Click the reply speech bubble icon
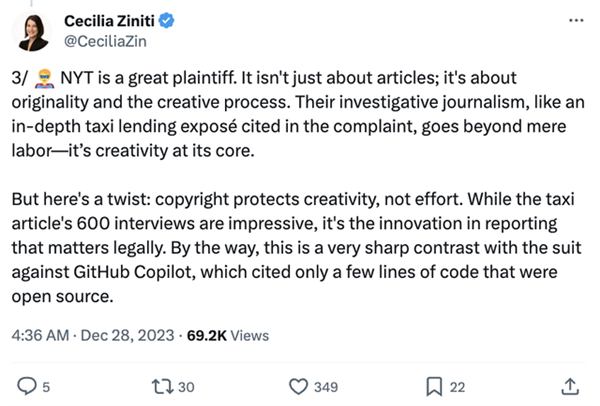 (27, 386)
